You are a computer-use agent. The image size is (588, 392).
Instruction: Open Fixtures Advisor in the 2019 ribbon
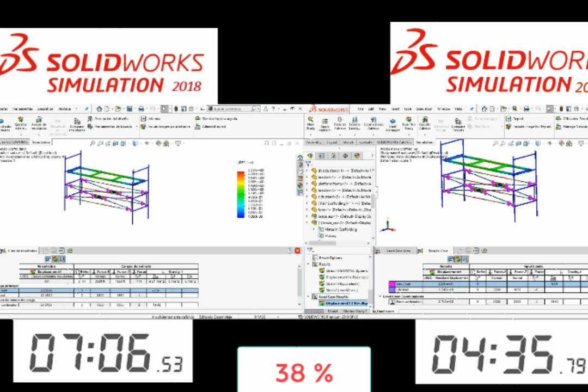(340, 124)
